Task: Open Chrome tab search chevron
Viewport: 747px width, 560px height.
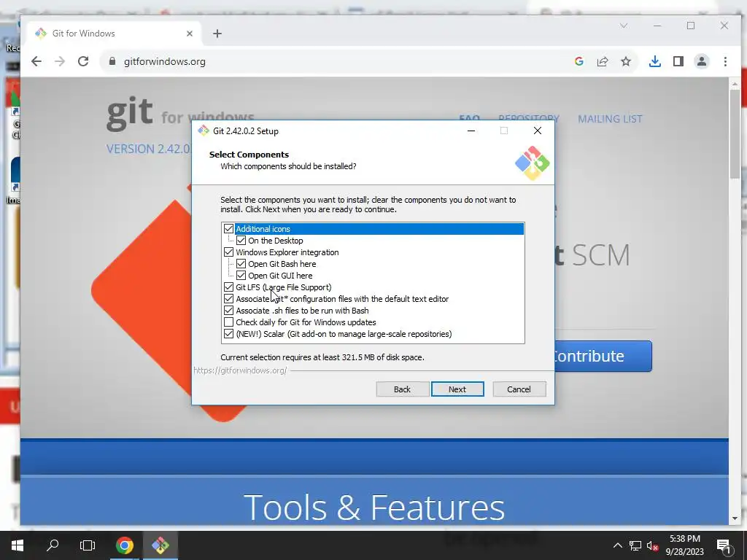Action: click(x=624, y=26)
